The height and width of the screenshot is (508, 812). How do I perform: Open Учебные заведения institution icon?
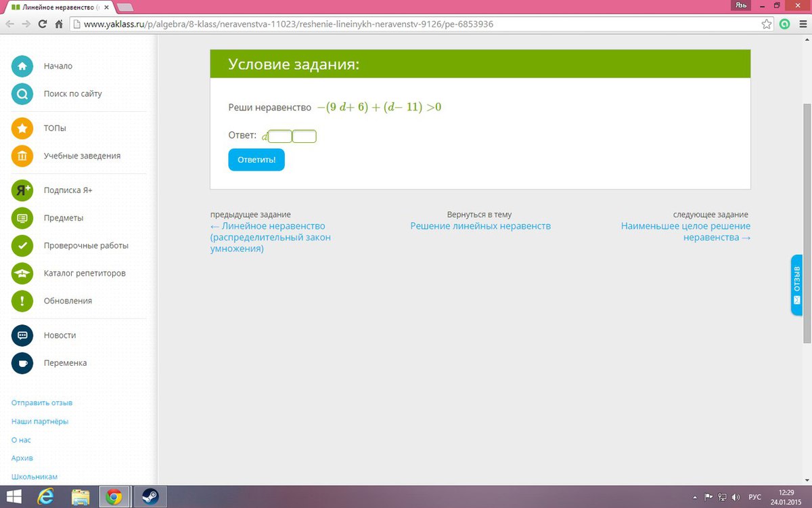(22, 156)
